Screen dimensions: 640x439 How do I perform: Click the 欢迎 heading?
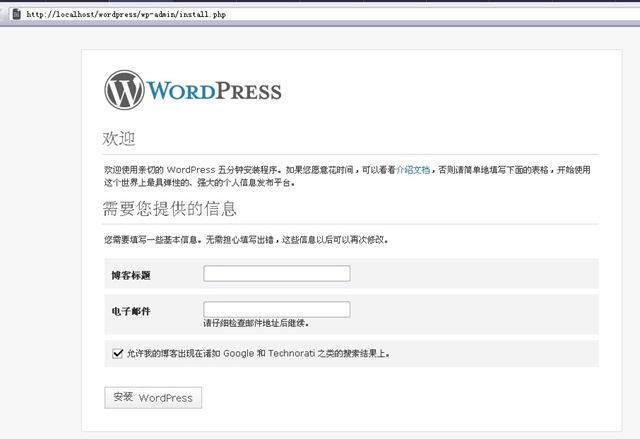click(118, 139)
